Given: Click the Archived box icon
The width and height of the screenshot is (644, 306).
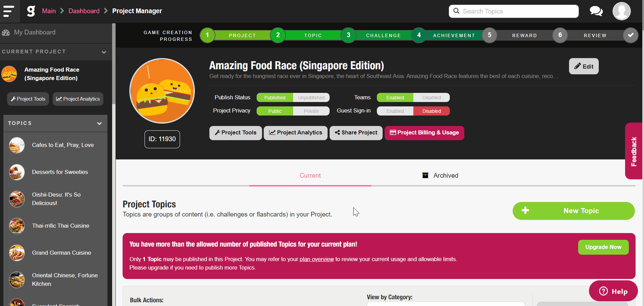Looking at the screenshot, I should (x=426, y=175).
